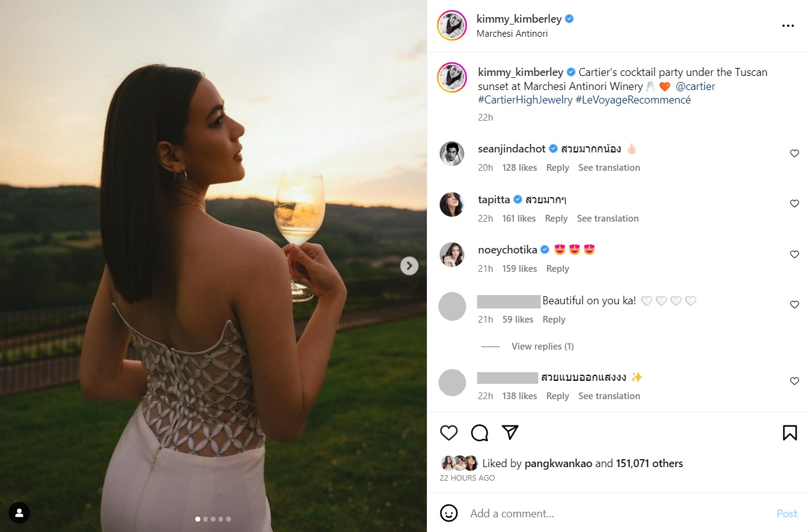Click the Marchesi Antinori location link
This screenshot has width=809, height=532.
(x=512, y=34)
